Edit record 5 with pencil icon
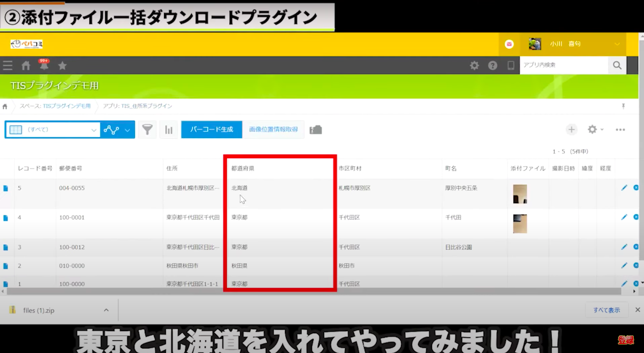The height and width of the screenshot is (353, 644). (624, 188)
